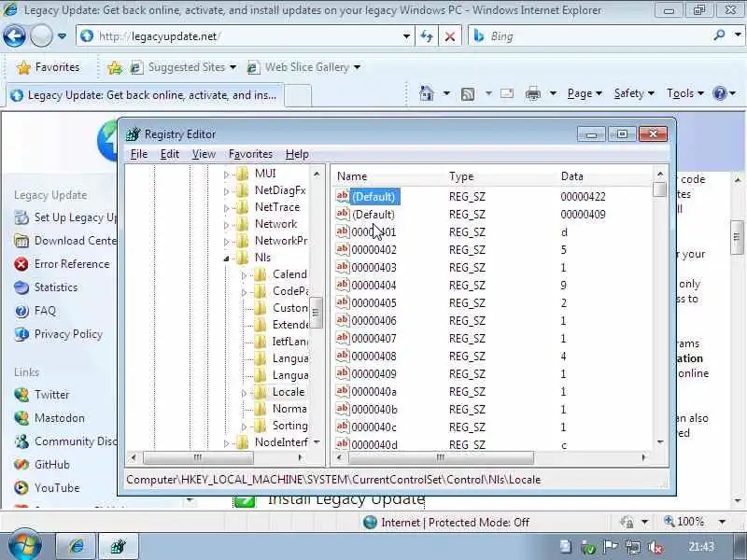The height and width of the screenshot is (560, 747).
Task: Click the Add to Favorites Bar icon
Action: pos(114,67)
